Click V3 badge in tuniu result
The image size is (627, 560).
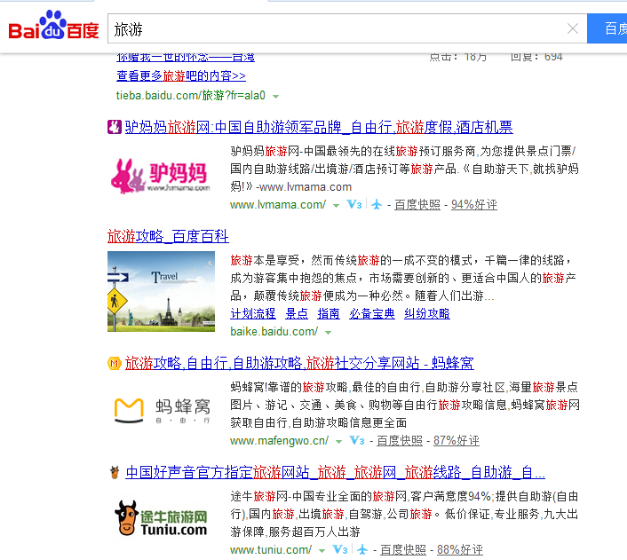[x=340, y=550]
